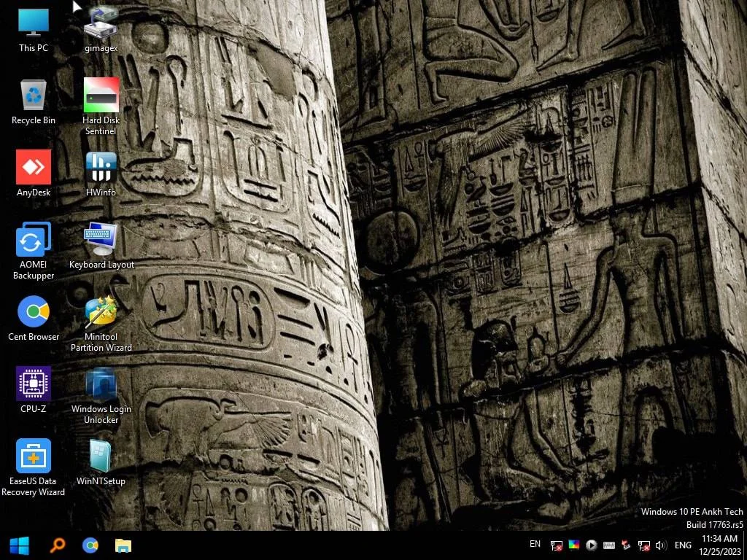Open the network tray icon beside the speaker
747x560 pixels.
[x=643, y=545]
